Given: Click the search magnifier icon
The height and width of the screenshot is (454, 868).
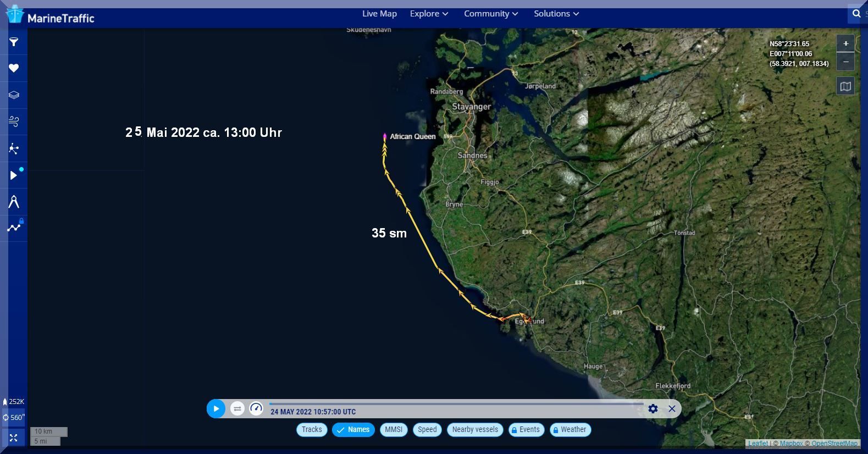Looking at the screenshot, I should 856,14.
